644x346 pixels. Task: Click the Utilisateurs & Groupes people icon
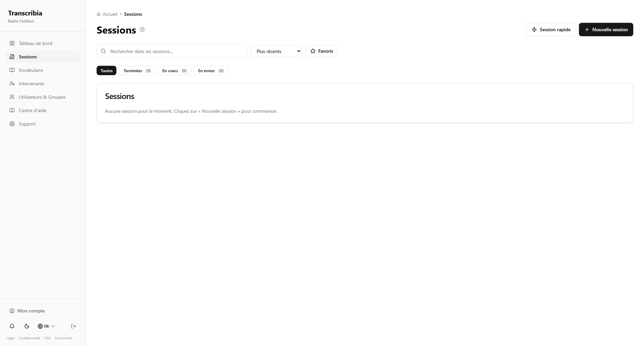(12, 97)
